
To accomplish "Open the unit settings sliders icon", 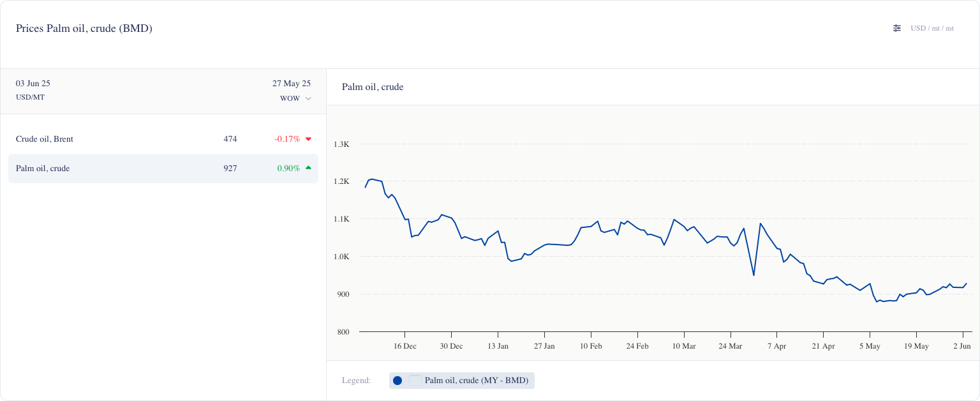I will [x=897, y=28].
